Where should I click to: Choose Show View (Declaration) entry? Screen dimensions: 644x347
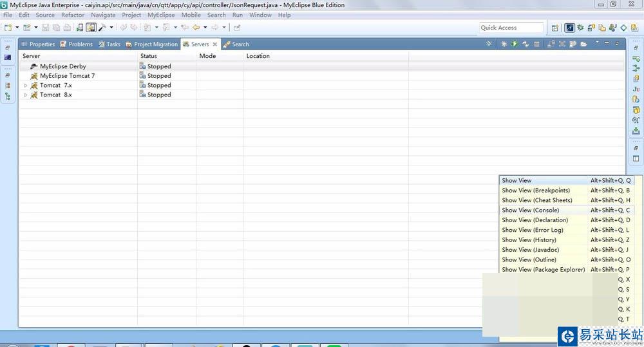566,220
